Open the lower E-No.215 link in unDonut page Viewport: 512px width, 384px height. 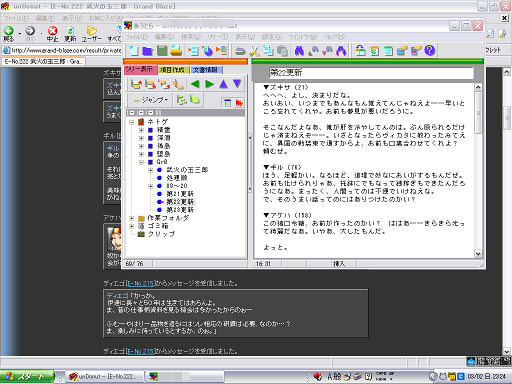(140, 351)
